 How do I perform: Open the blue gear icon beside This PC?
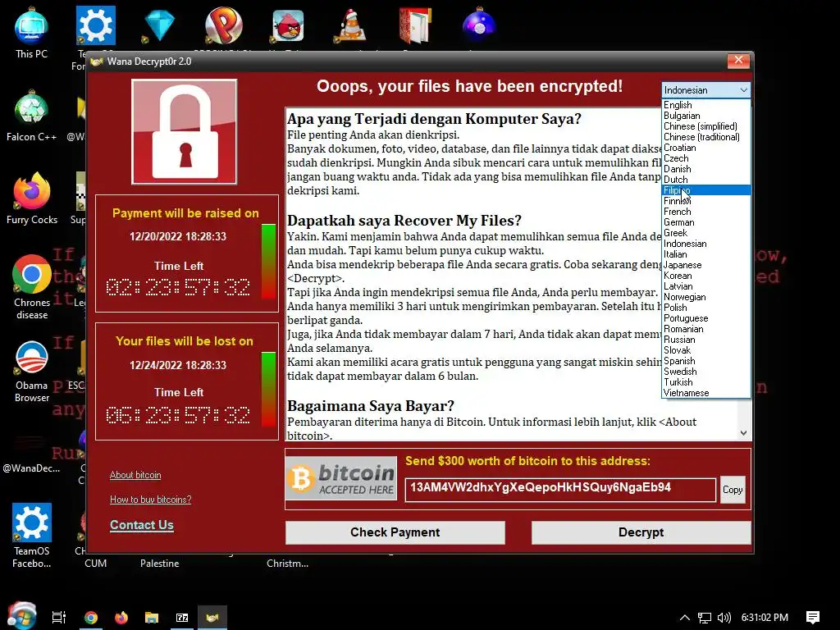95,25
